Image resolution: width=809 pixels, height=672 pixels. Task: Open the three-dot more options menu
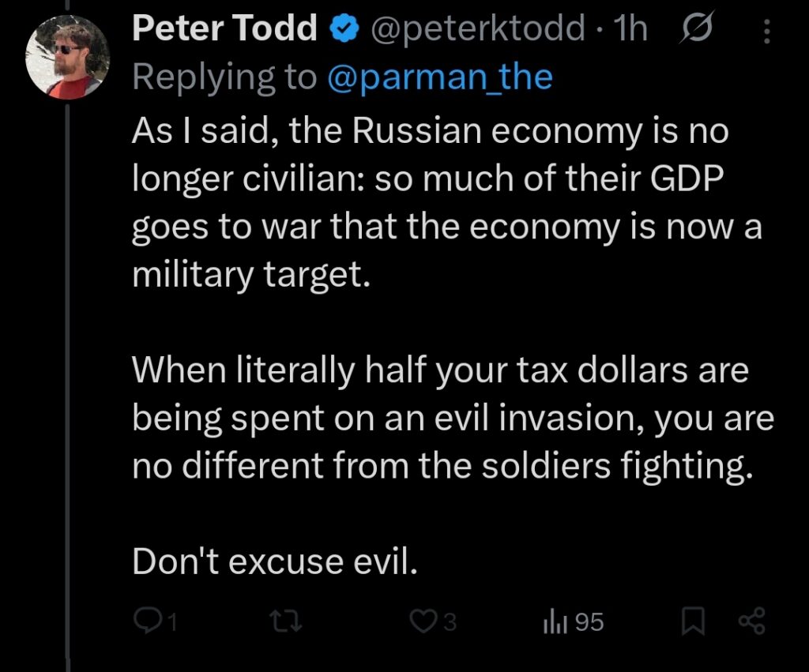coord(766,31)
